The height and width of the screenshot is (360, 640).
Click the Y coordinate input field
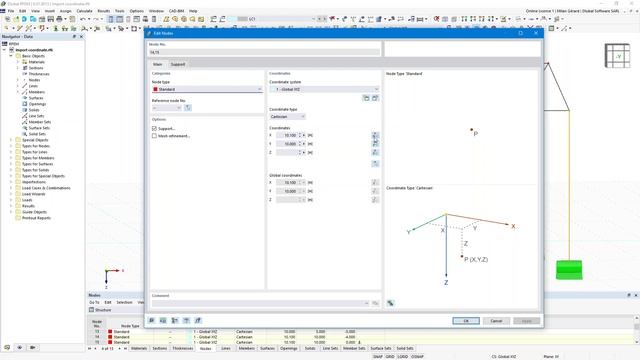pos(287,144)
